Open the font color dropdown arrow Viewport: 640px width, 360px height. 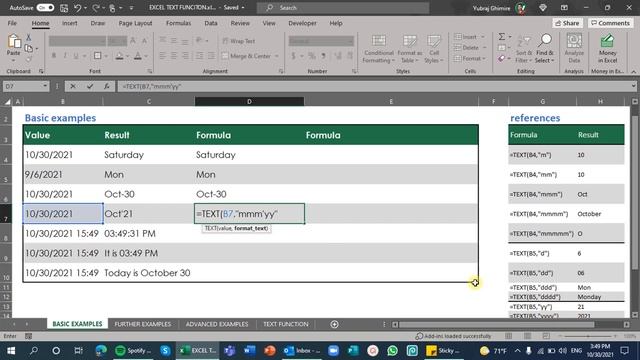click(x=146, y=56)
